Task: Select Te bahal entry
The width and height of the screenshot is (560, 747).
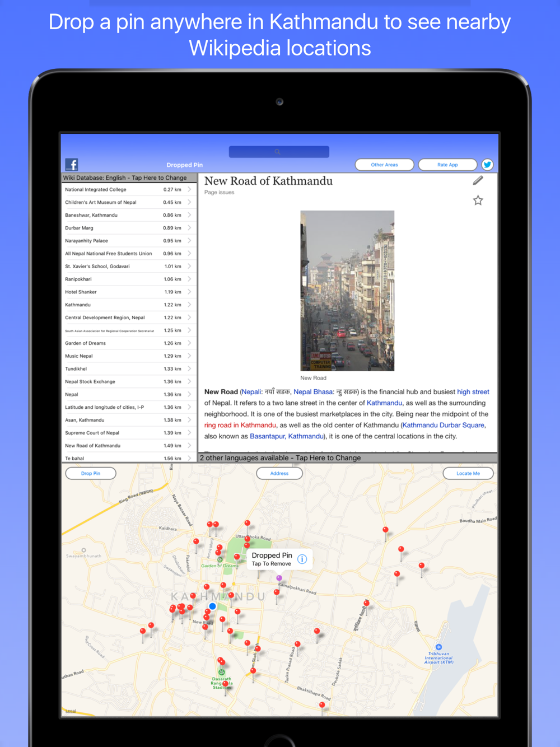Action: [x=129, y=457]
